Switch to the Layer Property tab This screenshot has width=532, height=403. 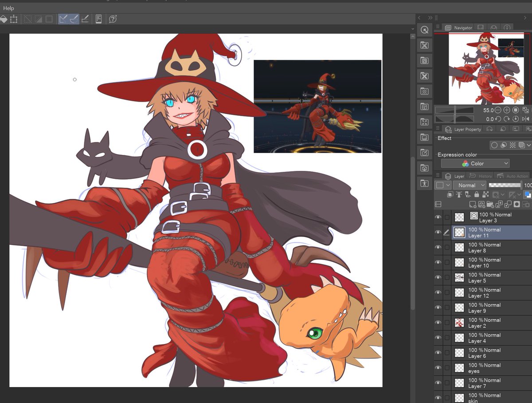pyautogui.click(x=462, y=129)
